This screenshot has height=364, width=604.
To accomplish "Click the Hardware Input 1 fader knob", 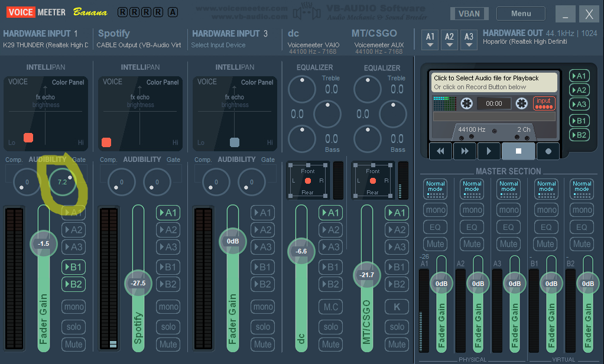I will (44, 243).
